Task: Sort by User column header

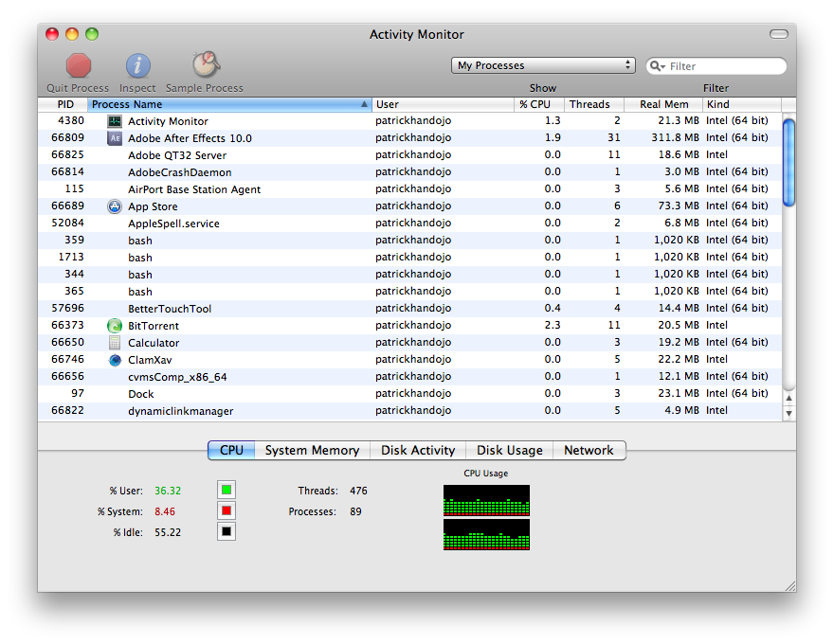Action: coord(443,104)
